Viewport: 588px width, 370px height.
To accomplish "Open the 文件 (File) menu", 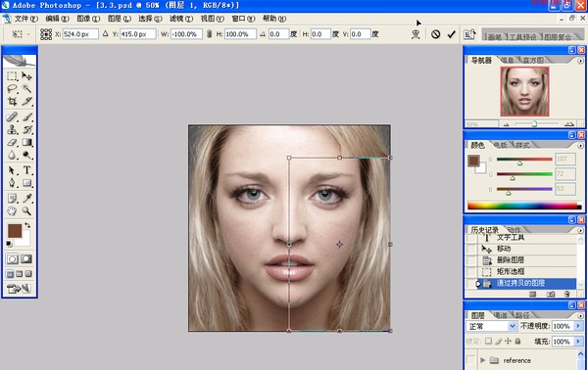I will 25,19.
